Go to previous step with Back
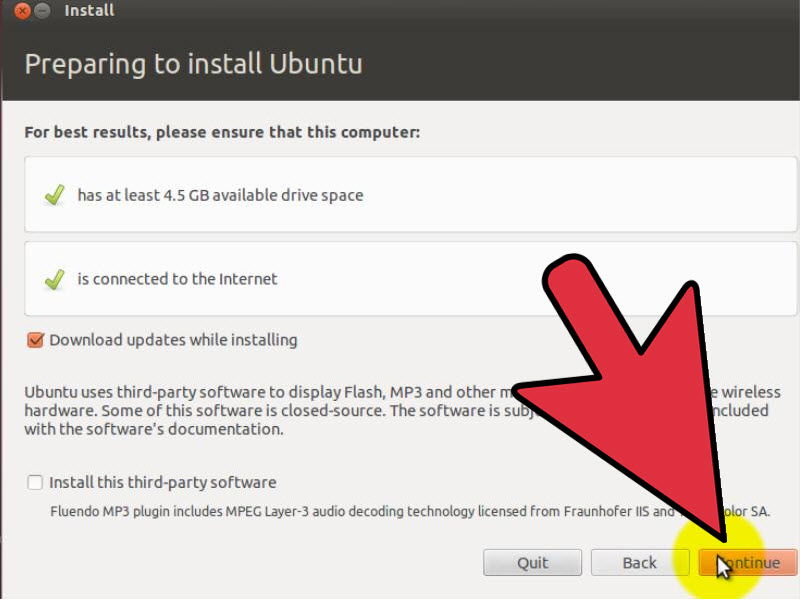Viewport: 800px width, 600px height. pyautogui.click(x=639, y=562)
